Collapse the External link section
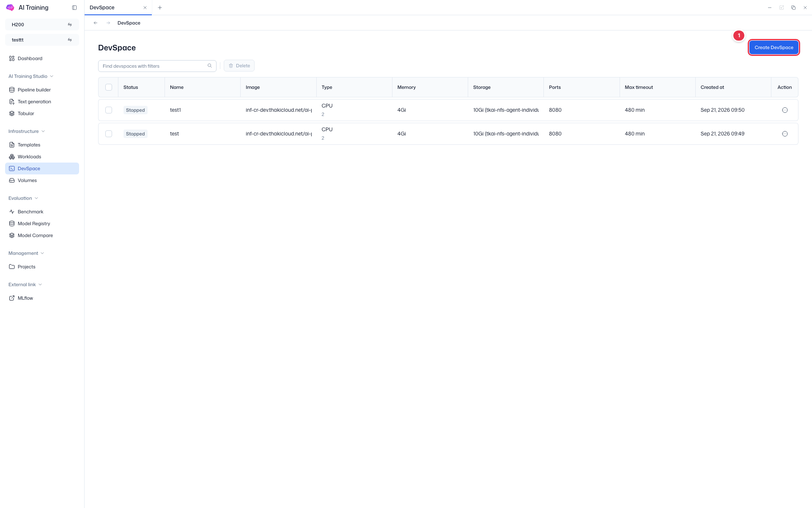This screenshot has width=812, height=508. [25, 284]
